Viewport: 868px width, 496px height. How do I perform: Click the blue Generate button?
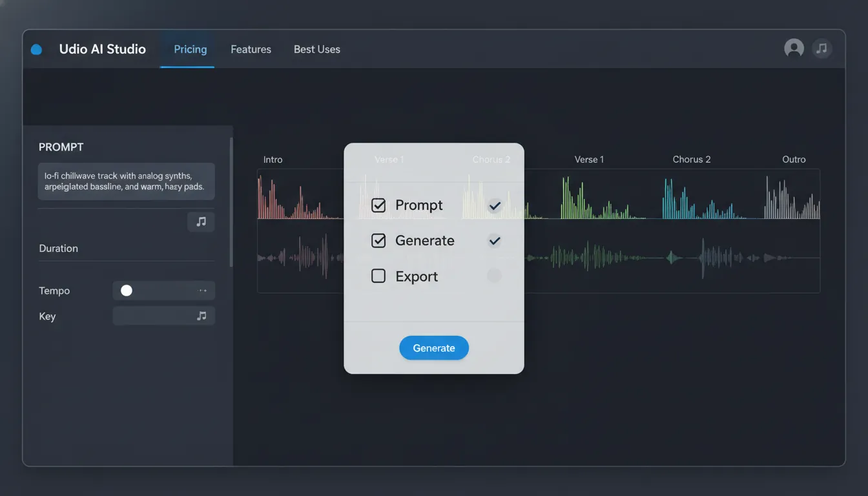point(434,347)
